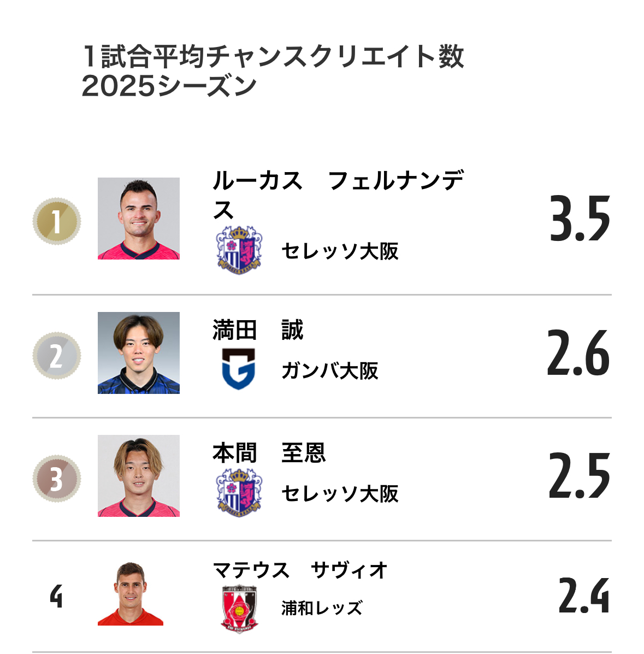Open 満田 誠's player photo
644x654 pixels.
(139, 353)
